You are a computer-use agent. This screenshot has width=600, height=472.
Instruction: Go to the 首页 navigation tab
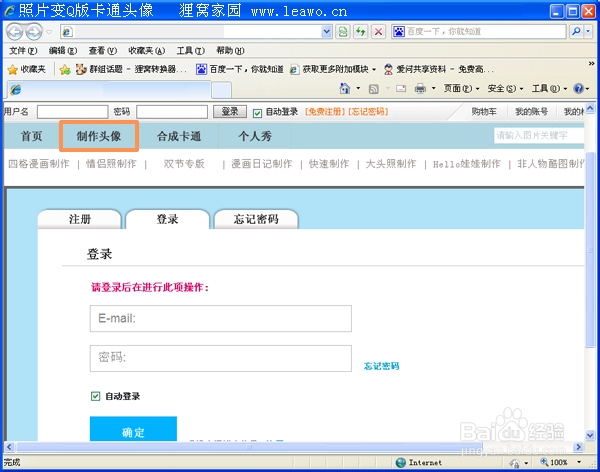(31, 136)
